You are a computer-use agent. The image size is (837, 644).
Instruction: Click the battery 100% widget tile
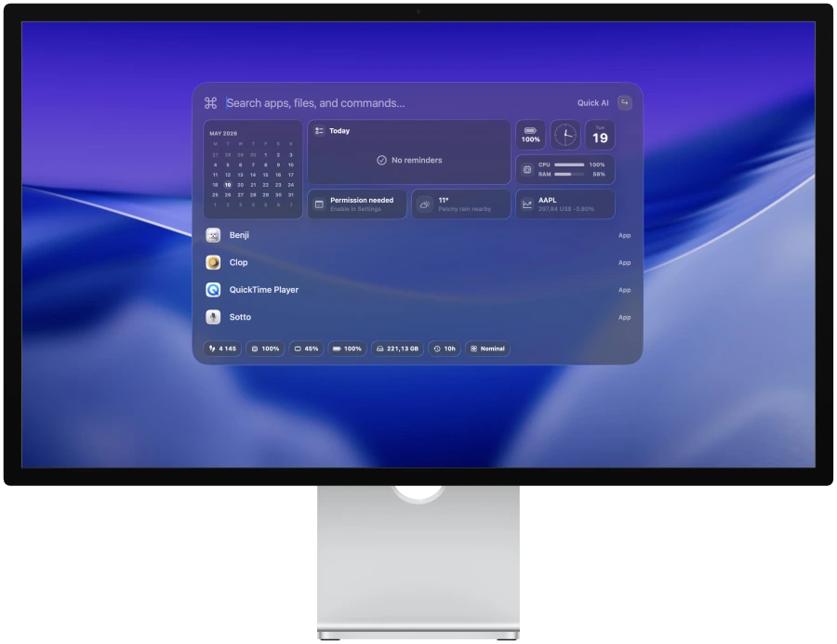tap(530, 135)
